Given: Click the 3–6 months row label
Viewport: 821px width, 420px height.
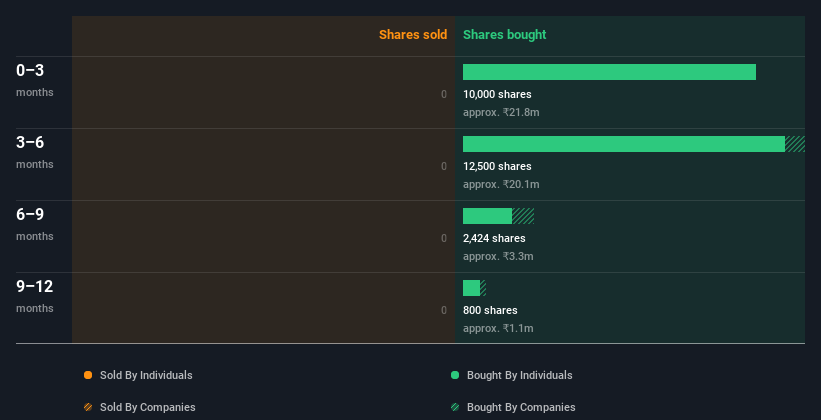Looking at the screenshot, I should tap(35, 152).
